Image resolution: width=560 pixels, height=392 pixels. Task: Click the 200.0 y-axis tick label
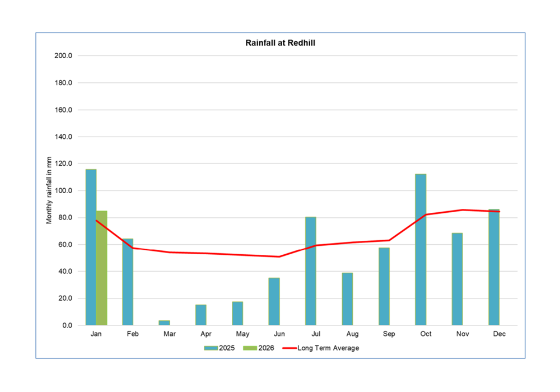[x=63, y=56]
